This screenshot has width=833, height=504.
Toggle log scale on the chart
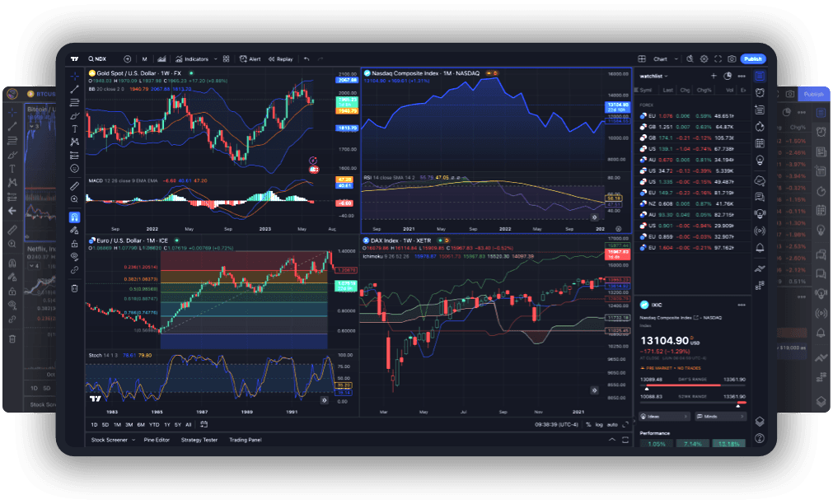(599, 425)
